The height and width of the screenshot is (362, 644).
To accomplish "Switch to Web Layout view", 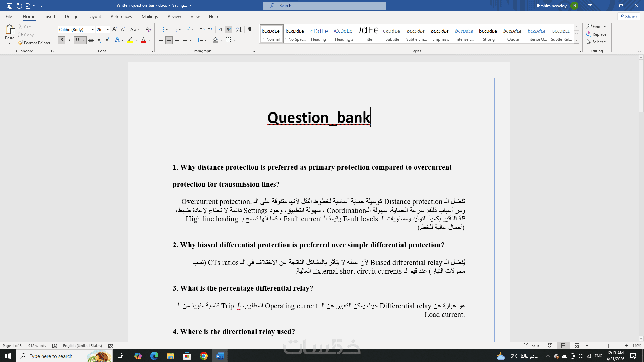I will pos(577,346).
